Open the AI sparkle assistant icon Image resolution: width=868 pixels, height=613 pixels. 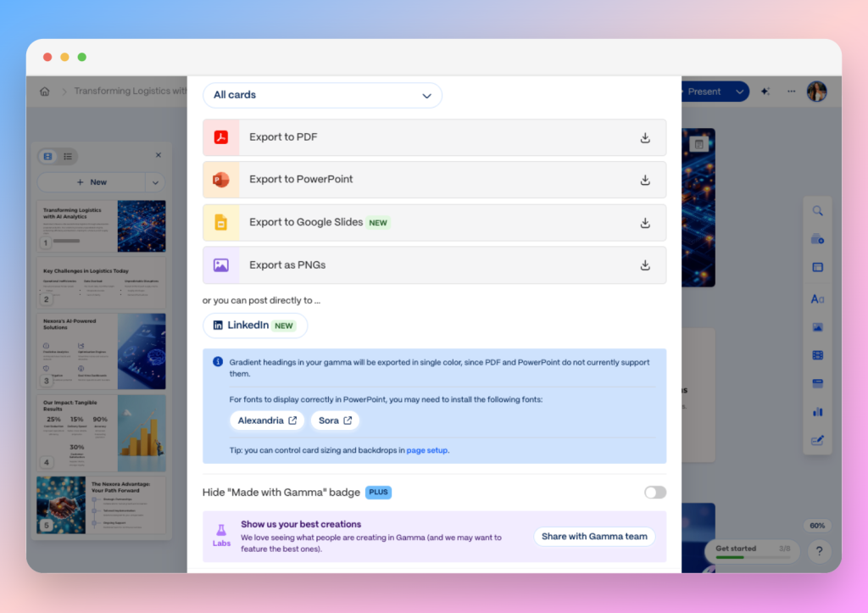point(765,92)
